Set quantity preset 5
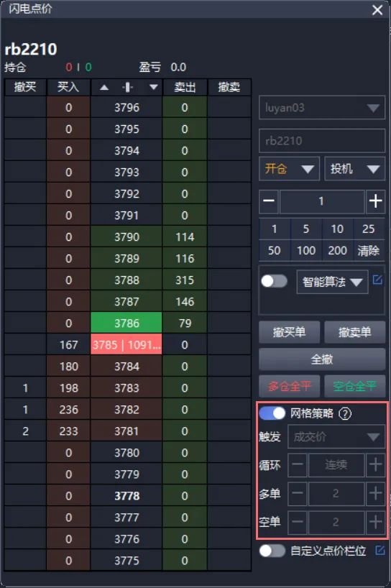The image size is (391, 588). tap(306, 229)
